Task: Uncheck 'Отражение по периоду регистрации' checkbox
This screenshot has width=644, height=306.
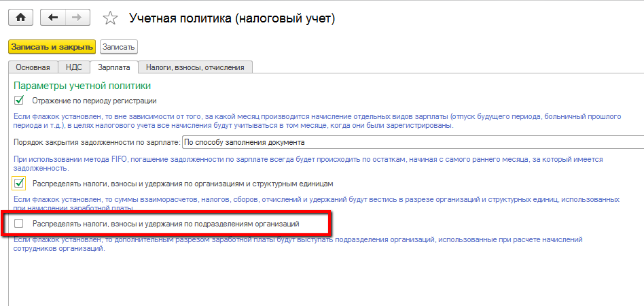Action: (19, 101)
